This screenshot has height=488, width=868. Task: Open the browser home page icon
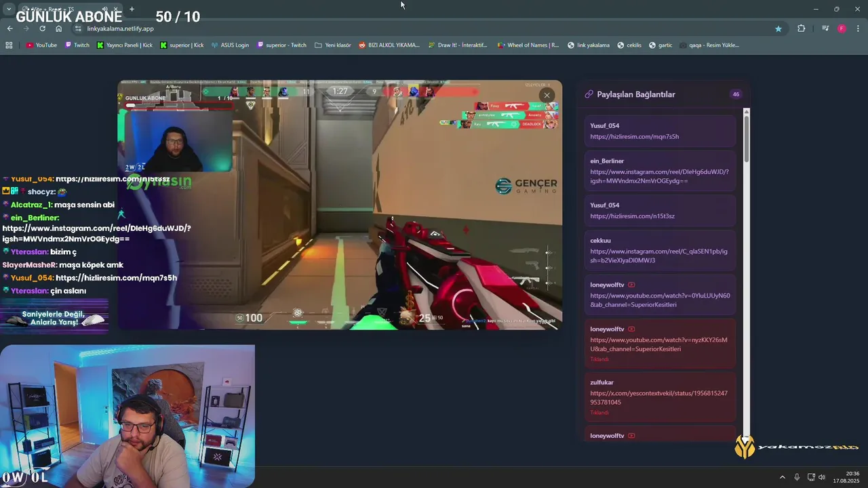[58, 28]
